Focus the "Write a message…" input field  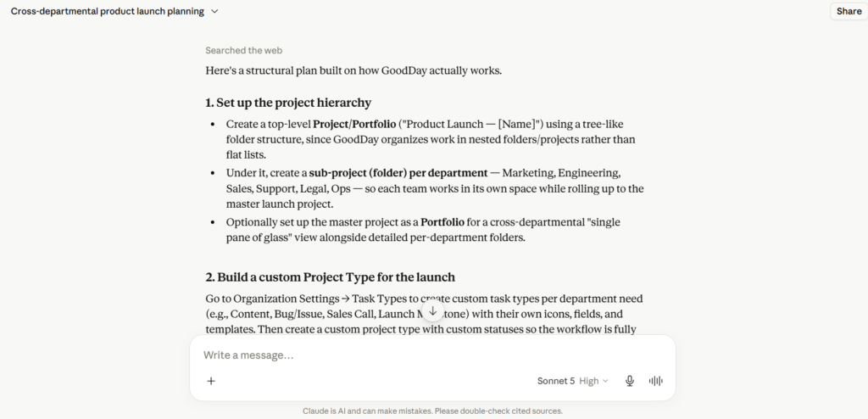pyautogui.click(x=433, y=355)
